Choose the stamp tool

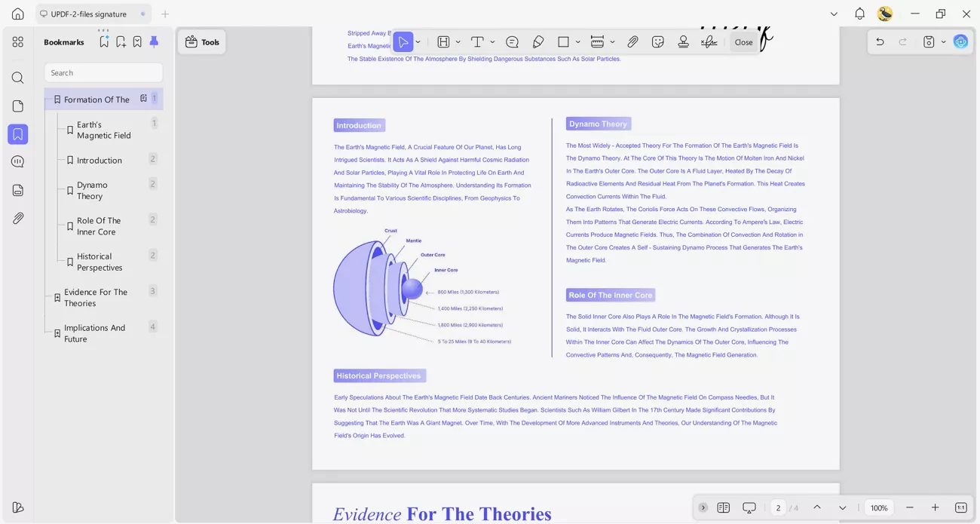pyautogui.click(x=683, y=41)
